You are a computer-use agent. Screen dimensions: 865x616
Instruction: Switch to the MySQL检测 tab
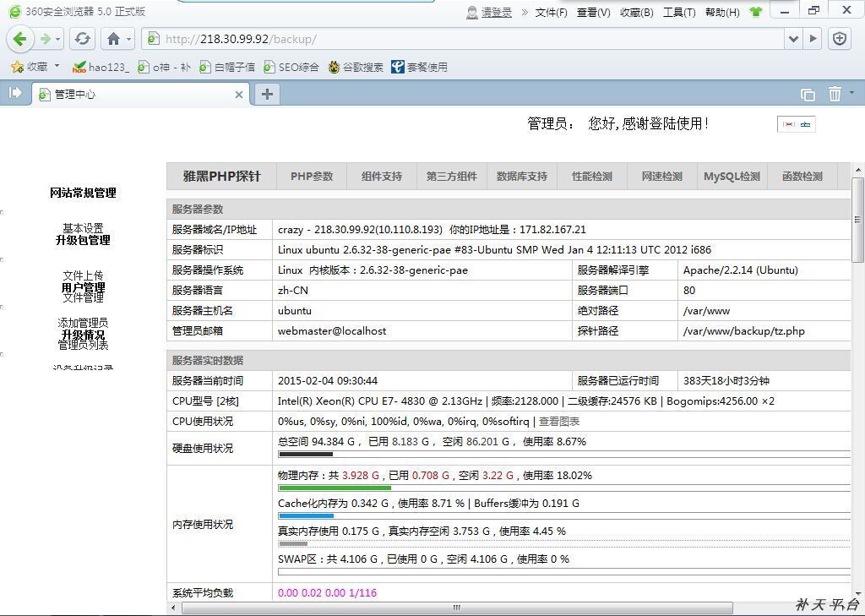pos(732,177)
